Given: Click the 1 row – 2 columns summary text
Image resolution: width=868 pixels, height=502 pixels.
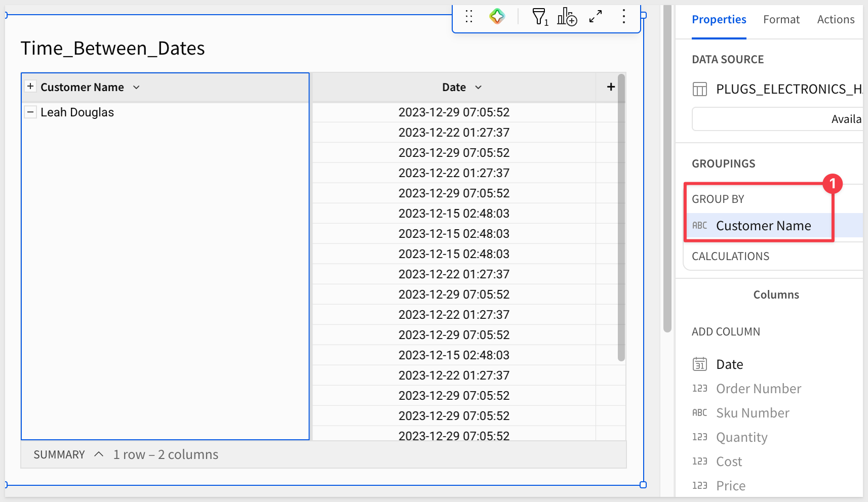Looking at the screenshot, I should click(166, 454).
